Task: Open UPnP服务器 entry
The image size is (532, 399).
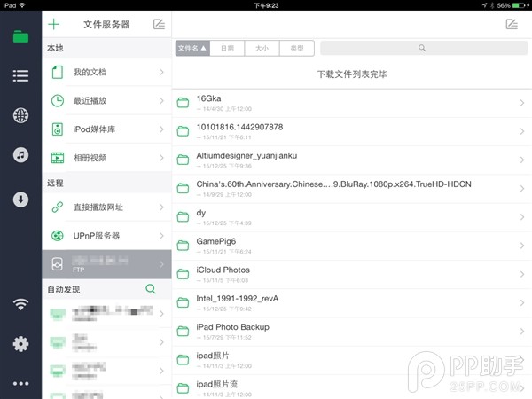Action: click(x=107, y=236)
